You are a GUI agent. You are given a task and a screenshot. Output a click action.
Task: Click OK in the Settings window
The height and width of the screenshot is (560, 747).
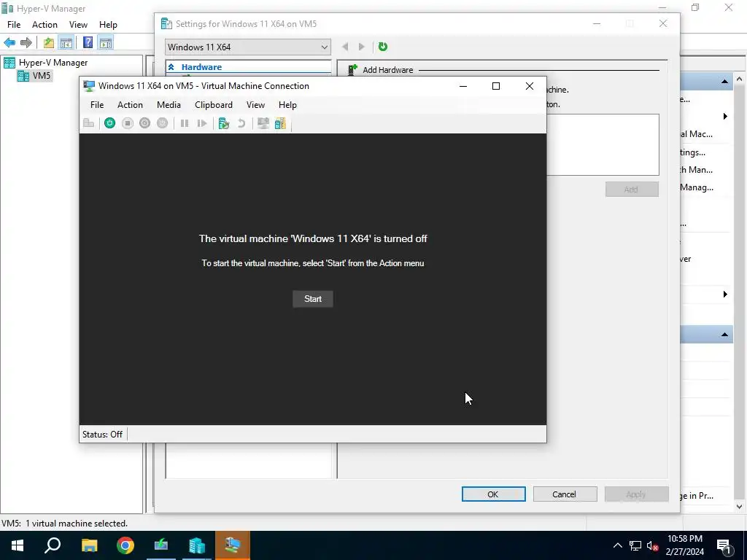[x=494, y=494]
